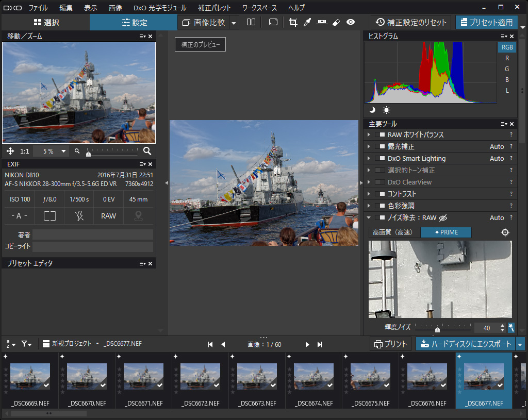Switch to the 選択 tab
528x420 pixels.
[x=46, y=22]
